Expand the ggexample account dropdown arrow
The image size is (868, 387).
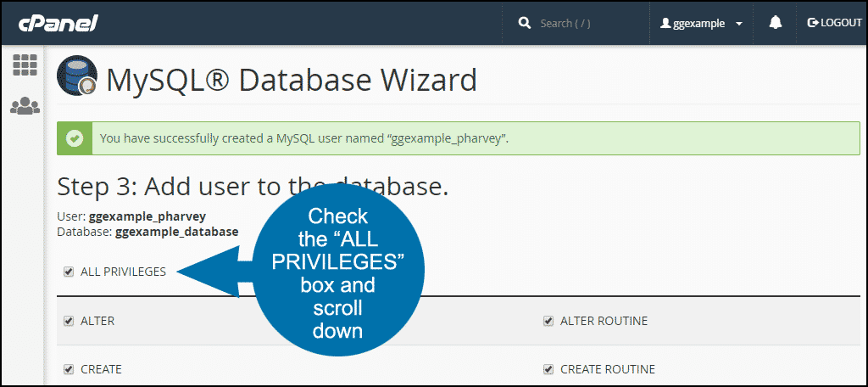point(739,24)
